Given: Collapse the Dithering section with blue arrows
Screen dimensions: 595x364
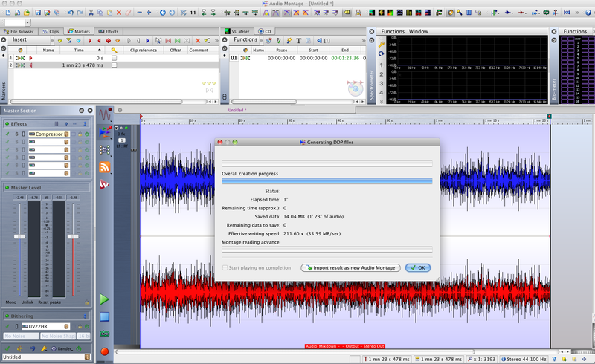Looking at the screenshot, I should pyautogui.click(x=85, y=316).
